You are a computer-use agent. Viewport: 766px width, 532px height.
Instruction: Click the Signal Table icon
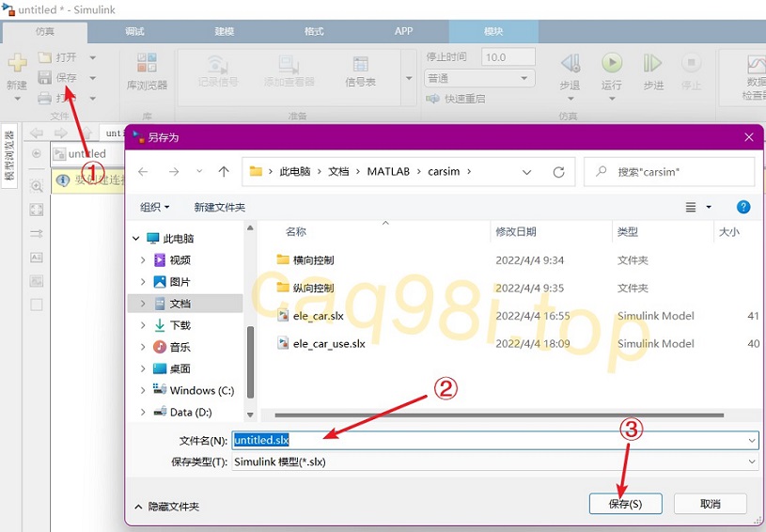361,65
